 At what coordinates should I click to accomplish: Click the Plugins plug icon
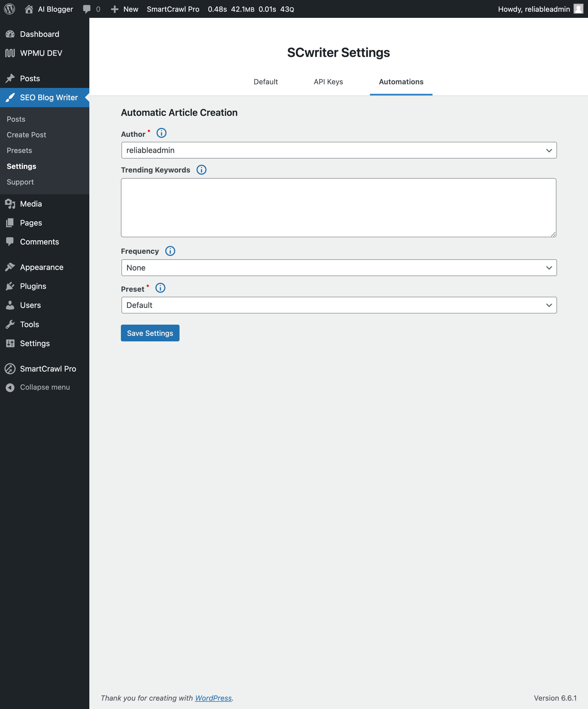(x=10, y=286)
